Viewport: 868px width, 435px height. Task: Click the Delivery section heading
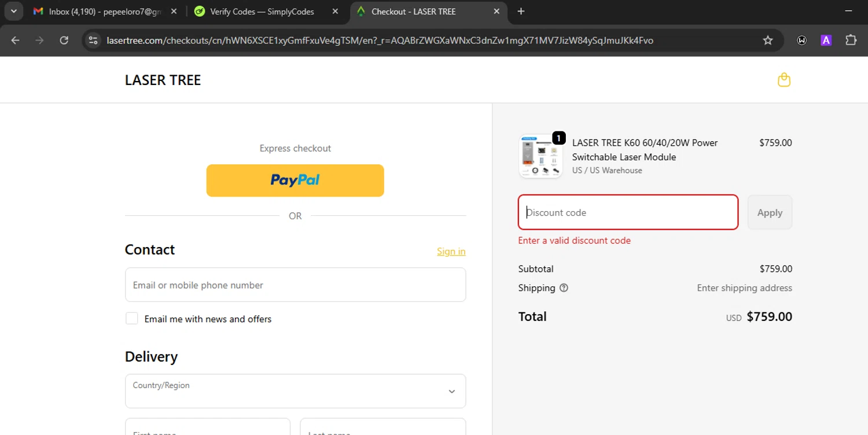click(151, 357)
